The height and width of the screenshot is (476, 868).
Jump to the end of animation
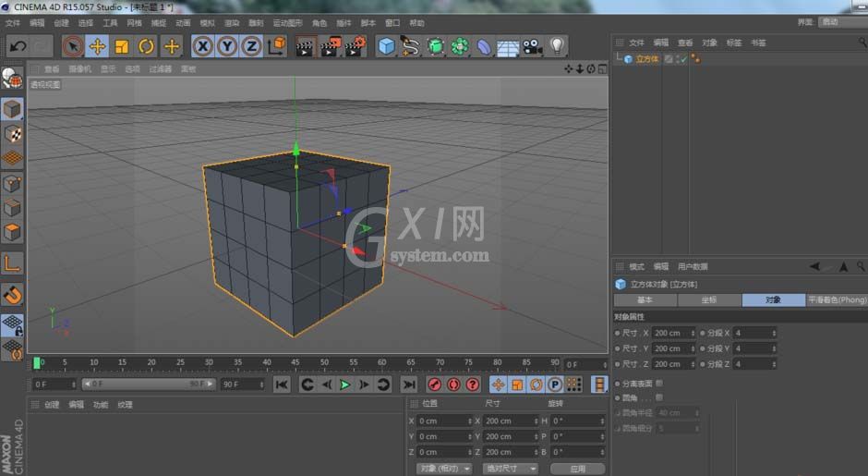pos(408,384)
